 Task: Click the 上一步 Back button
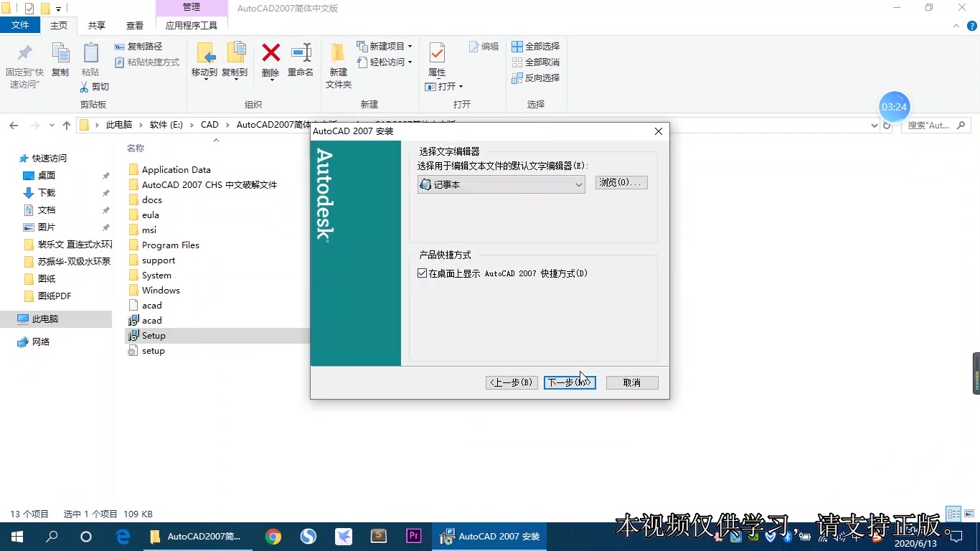coord(512,382)
